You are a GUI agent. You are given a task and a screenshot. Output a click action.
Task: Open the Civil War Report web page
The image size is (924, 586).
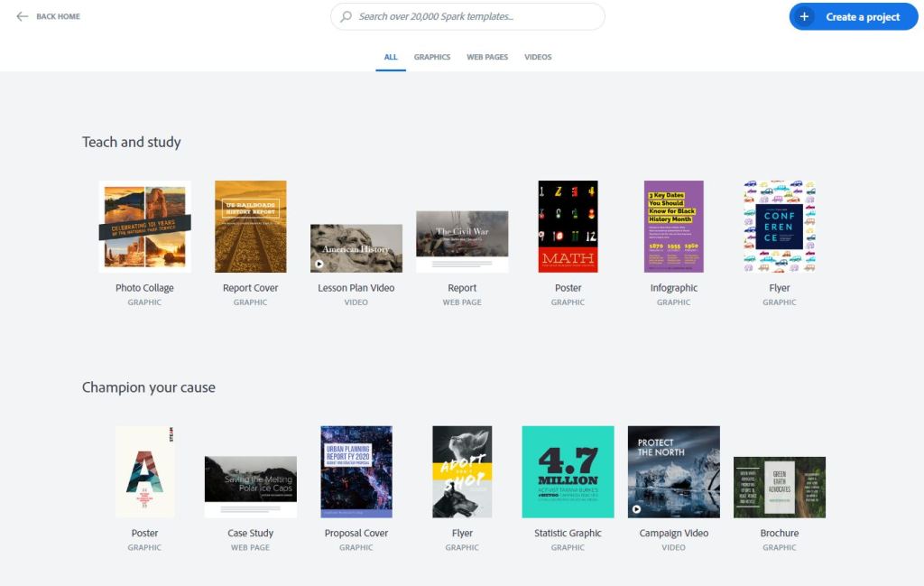point(462,241)
